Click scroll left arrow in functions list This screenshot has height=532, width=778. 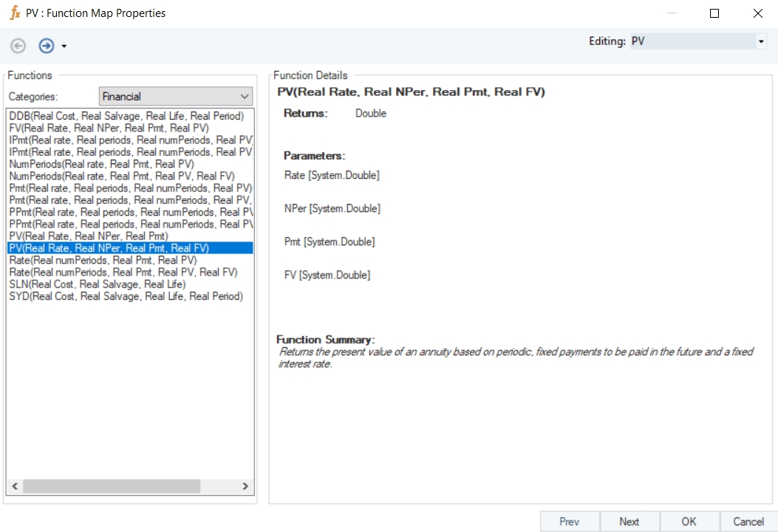(x=15, y=486)
